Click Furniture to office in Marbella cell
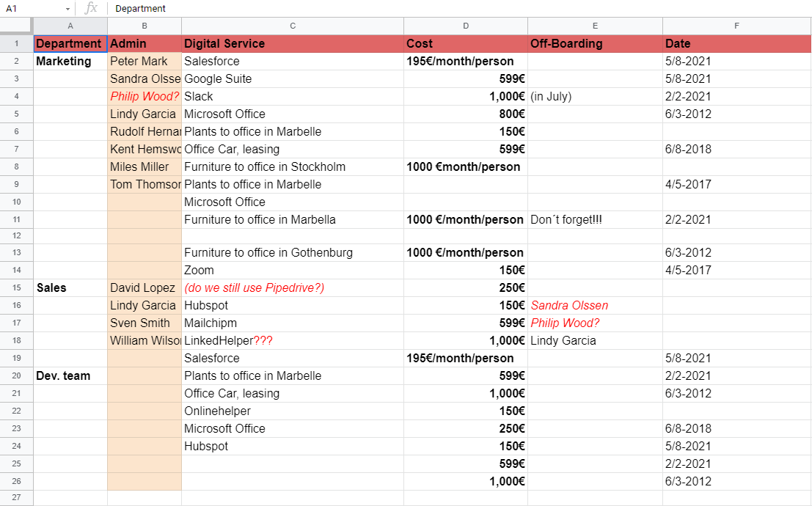812x506 pixels. 293,219
